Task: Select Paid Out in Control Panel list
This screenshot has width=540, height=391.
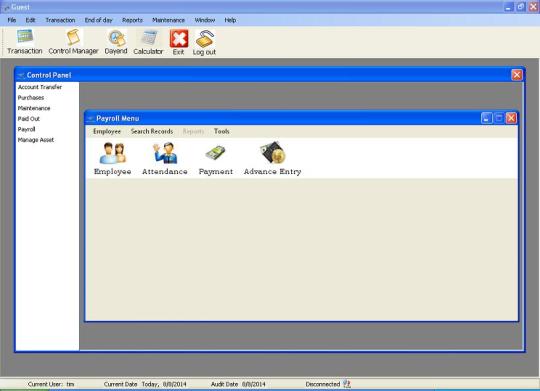Action: (x=29, y=119)
